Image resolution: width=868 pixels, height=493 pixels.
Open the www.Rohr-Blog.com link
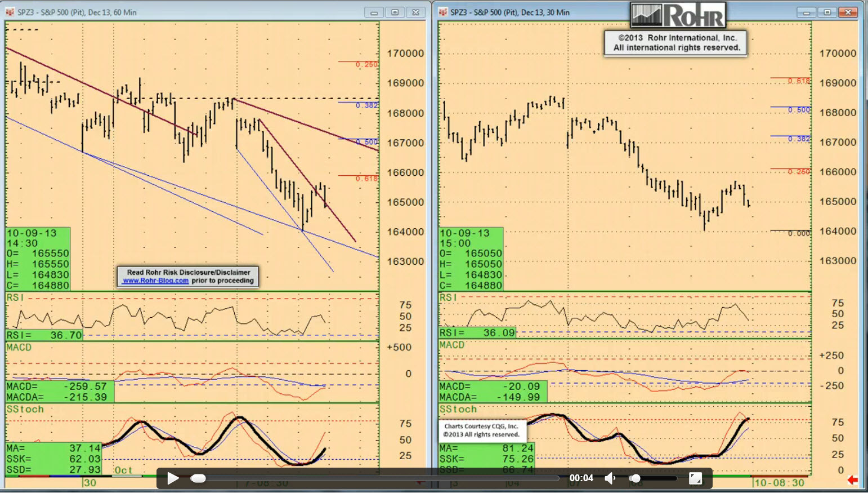156,281
